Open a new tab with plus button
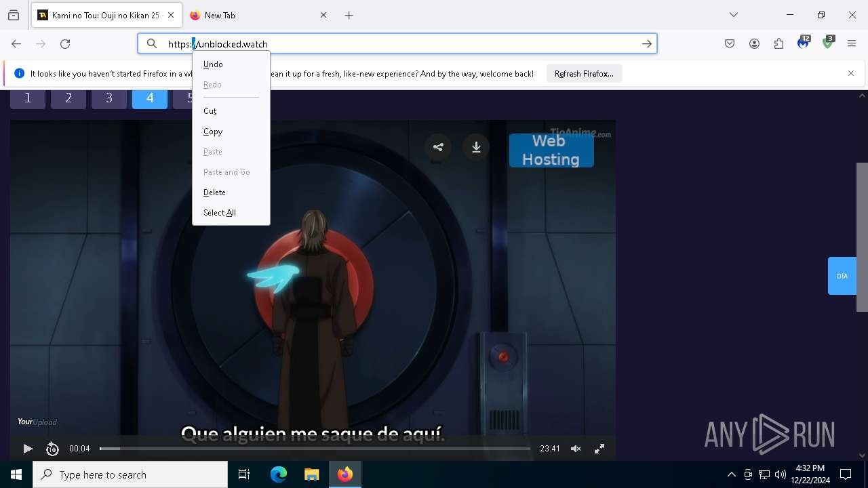The image size is (868, 488). pyautogui.click(x=349, y=15)
